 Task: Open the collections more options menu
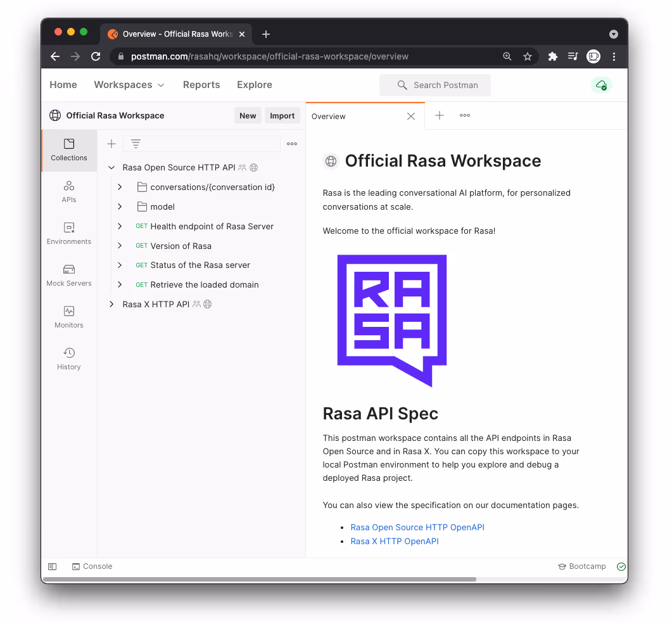[x=292, y=144]
